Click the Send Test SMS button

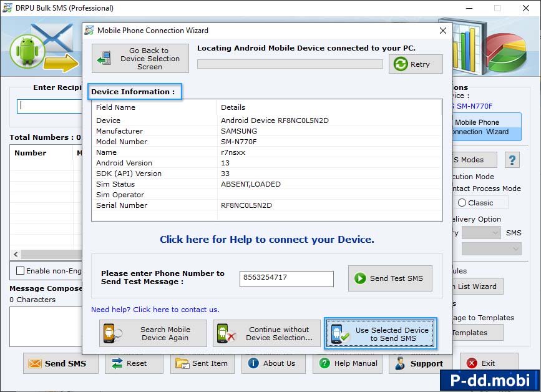[390, 278]
